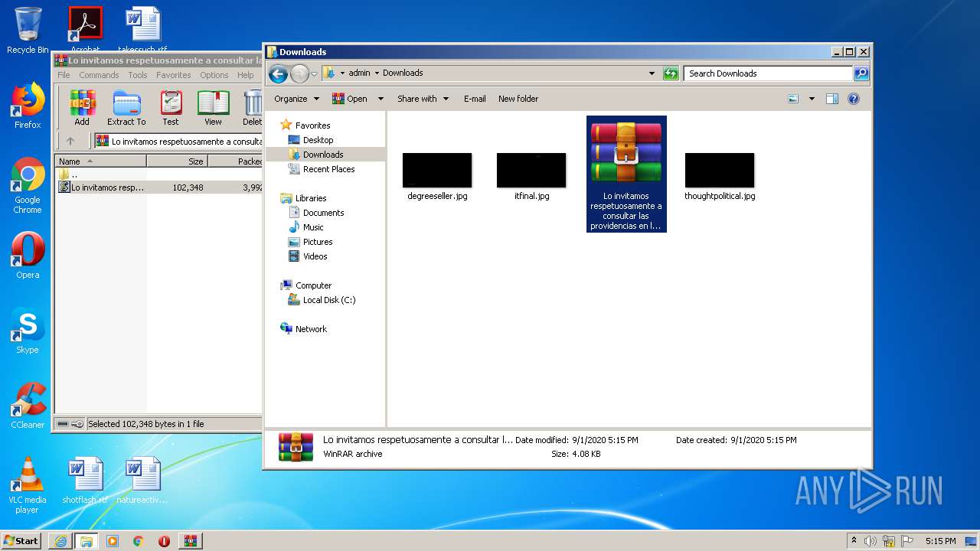This screenshot has height=551, width=980.
Task: Expand the change view options arrow
Action: 812,99
